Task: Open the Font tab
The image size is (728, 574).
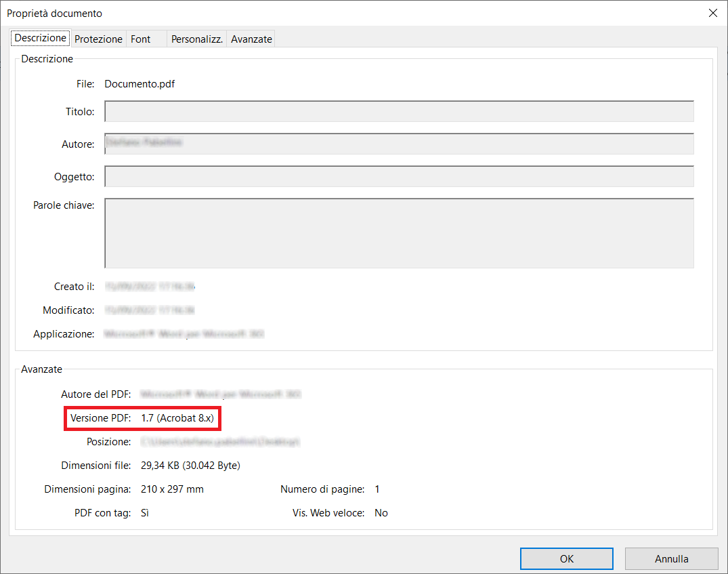Action: point(141,39)
